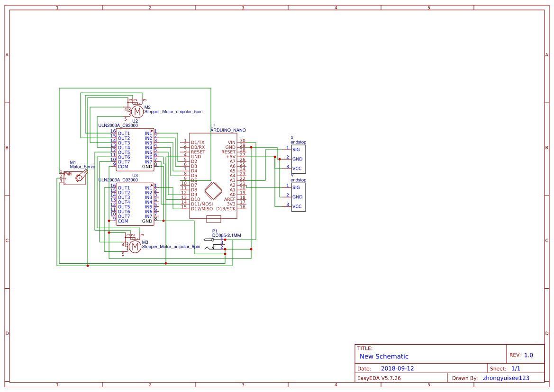Select the date 2018-09-12 field

point(397,368)
